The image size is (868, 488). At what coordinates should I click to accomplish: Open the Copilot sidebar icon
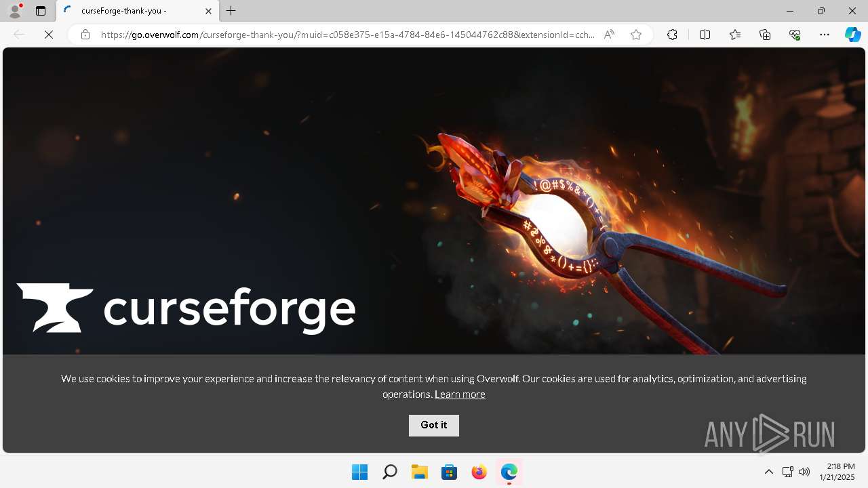[852, 35]
